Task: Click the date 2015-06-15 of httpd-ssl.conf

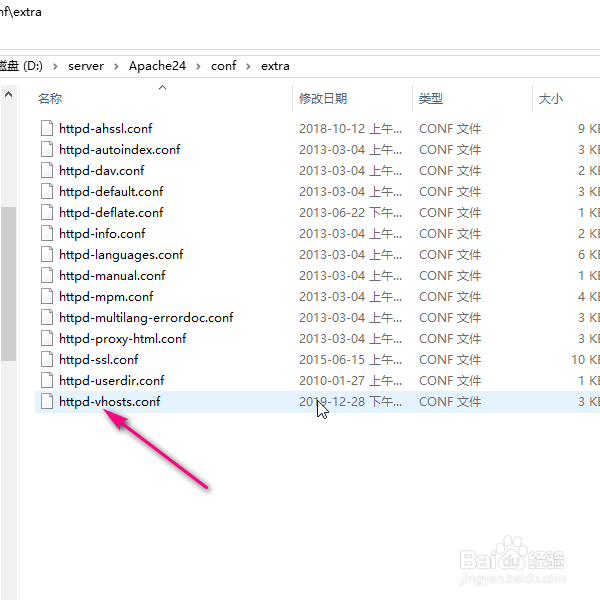Action: [350, 360]
